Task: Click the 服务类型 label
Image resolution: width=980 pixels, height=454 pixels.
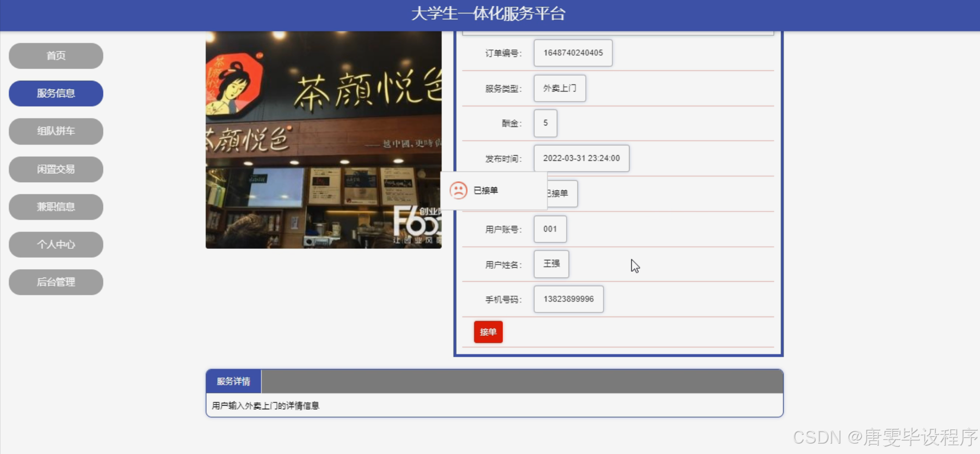Action: pyautogui.click(x=503, y=89)
